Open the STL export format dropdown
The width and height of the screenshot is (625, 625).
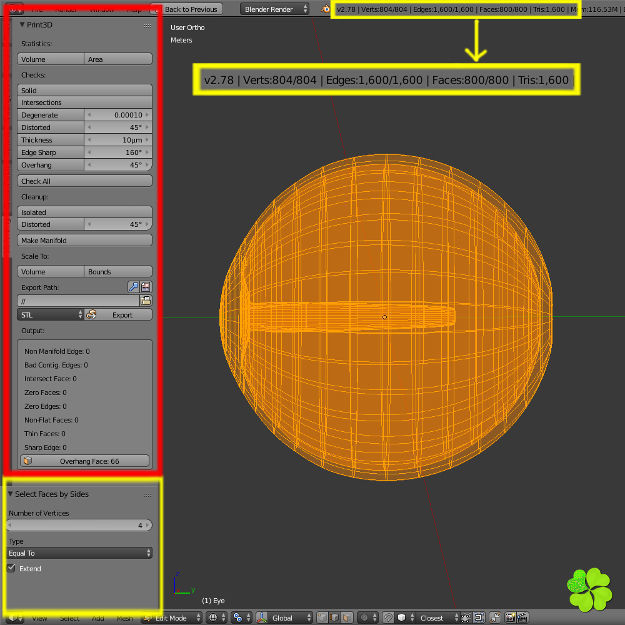click(51, 315)
